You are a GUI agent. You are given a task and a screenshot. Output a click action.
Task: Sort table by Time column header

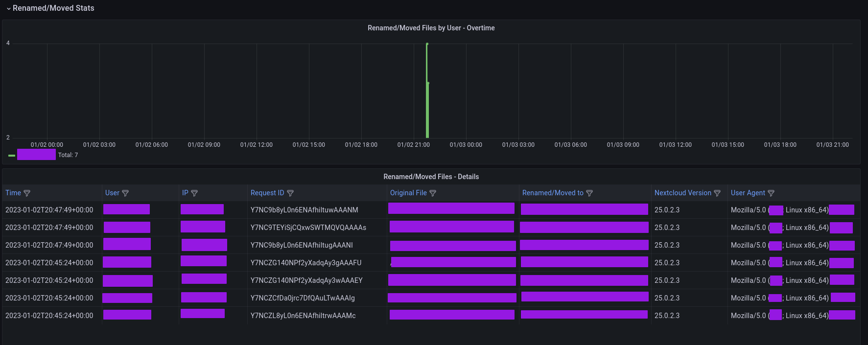13,193
